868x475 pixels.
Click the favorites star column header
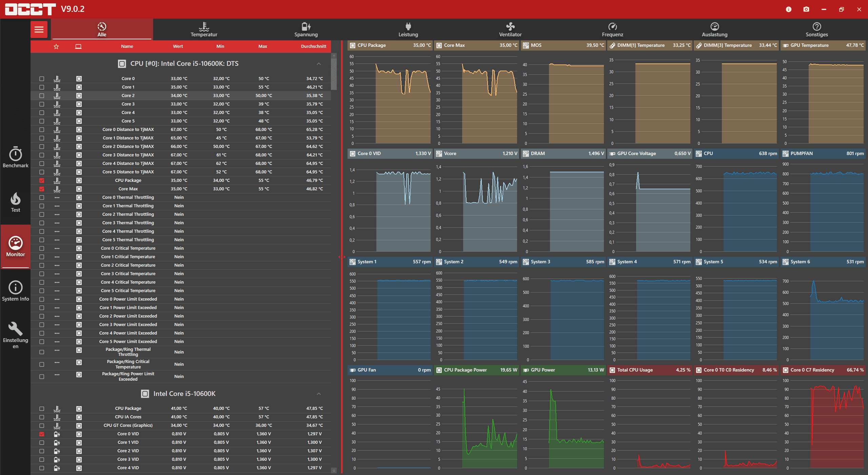click(56, 46)
